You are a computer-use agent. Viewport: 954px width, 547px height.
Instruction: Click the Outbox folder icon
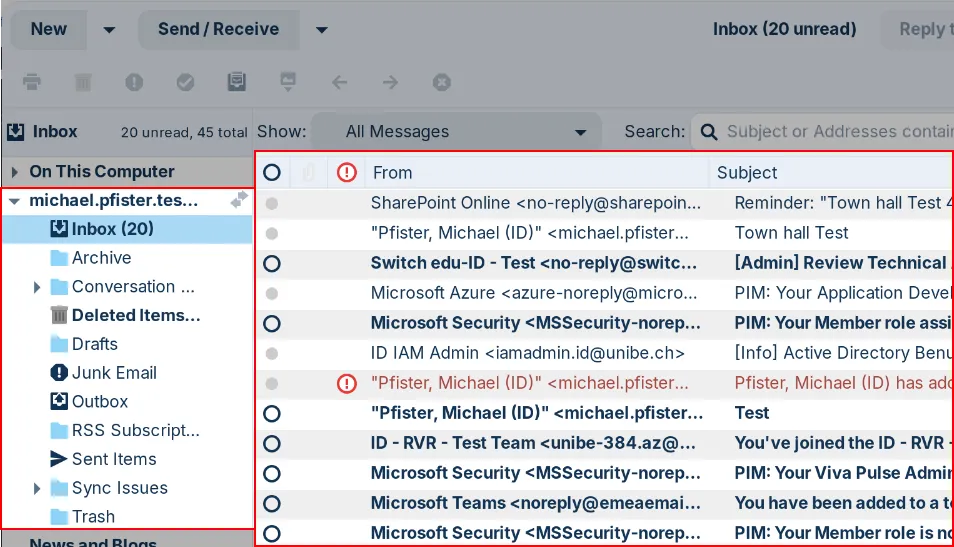pos(59,401)
